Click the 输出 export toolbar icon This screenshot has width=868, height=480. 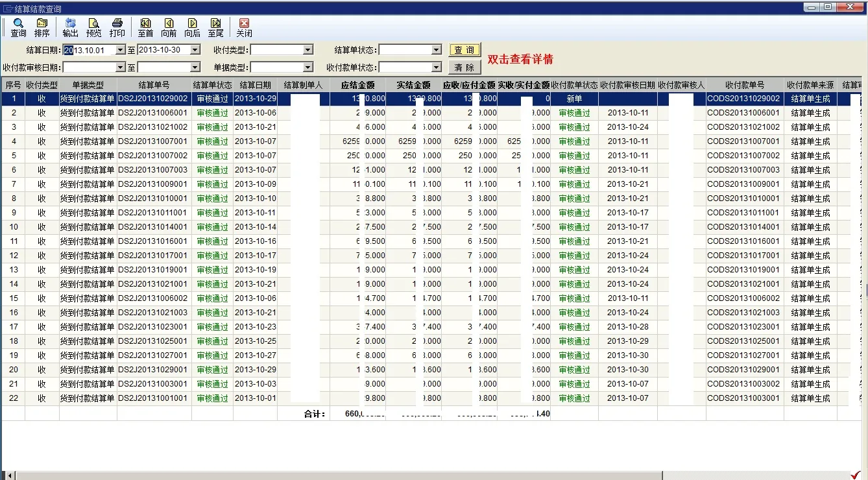click(70, 27)
